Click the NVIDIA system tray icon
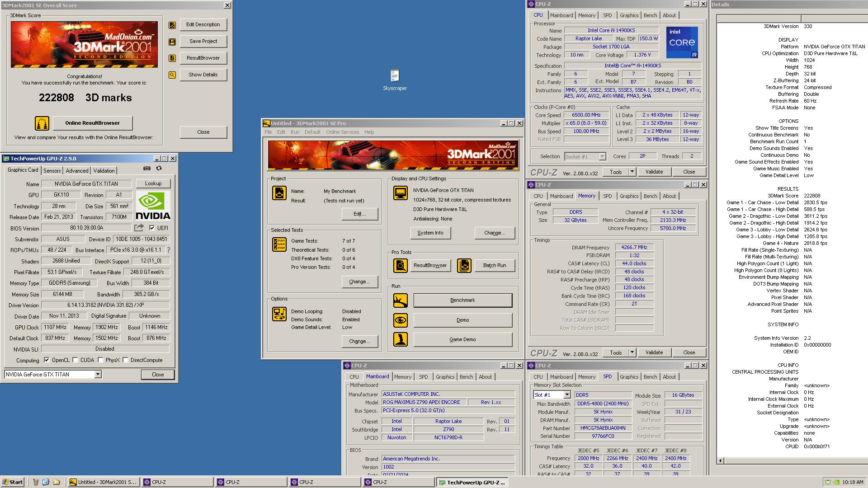This screenshot has height=488, width=868. click(836, 482)
